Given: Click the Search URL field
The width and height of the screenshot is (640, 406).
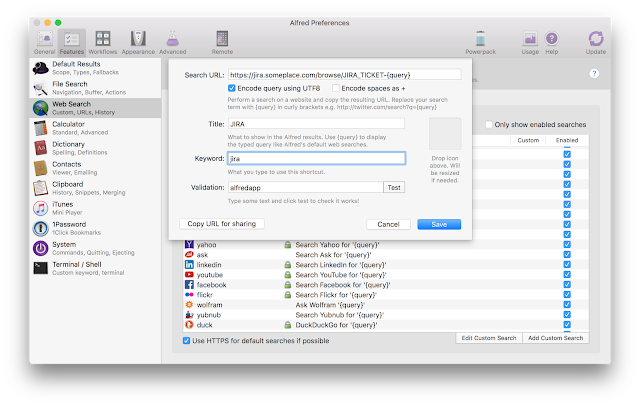Looking at the screenshot, I should [344, 75].
